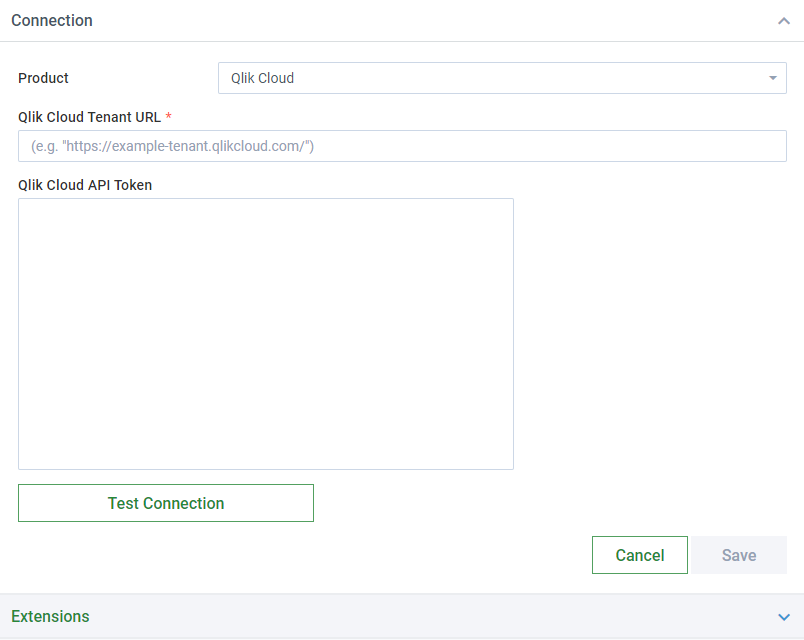Expand the Extensions section chevron

(x=783, y=617)
